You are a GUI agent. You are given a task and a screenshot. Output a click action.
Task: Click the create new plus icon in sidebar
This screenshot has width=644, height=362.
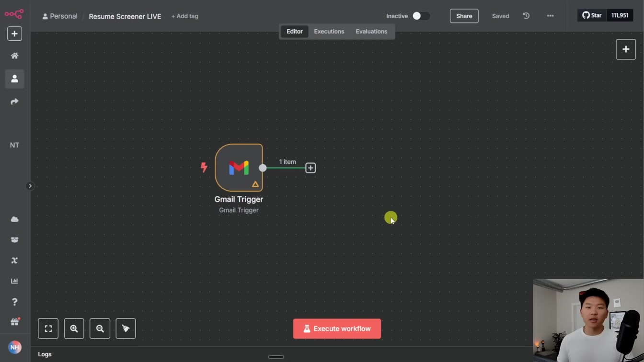coord(14,34)
